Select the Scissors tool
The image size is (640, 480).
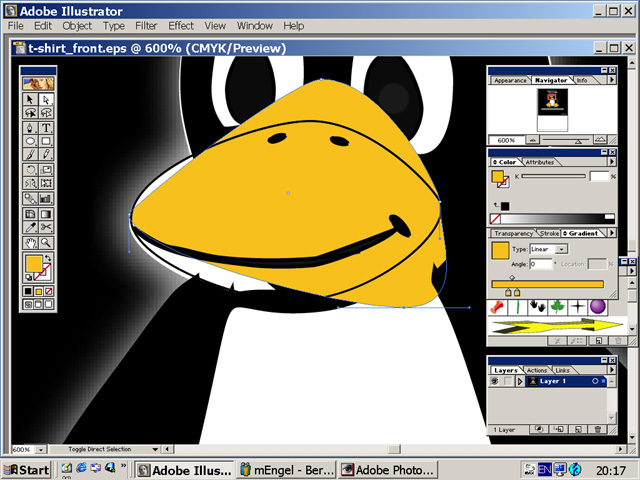pos(46,227)
